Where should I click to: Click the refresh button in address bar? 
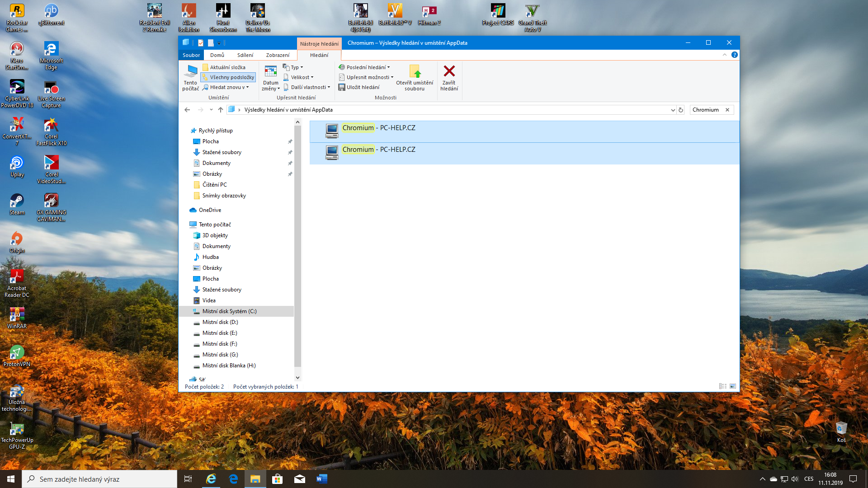pyautogui.click(x=681, y=110)
